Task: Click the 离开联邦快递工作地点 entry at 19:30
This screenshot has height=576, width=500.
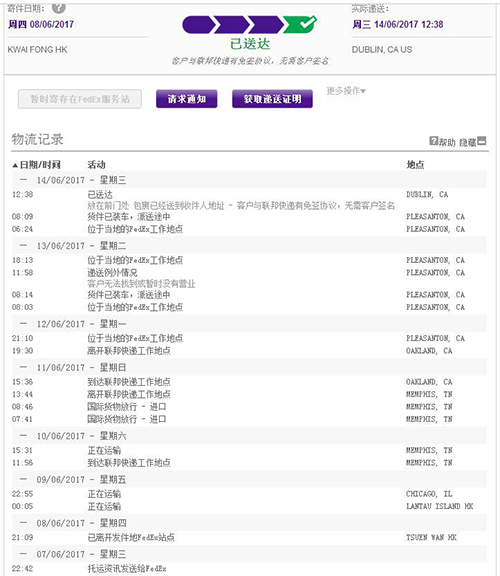Action: pos(129,351)
